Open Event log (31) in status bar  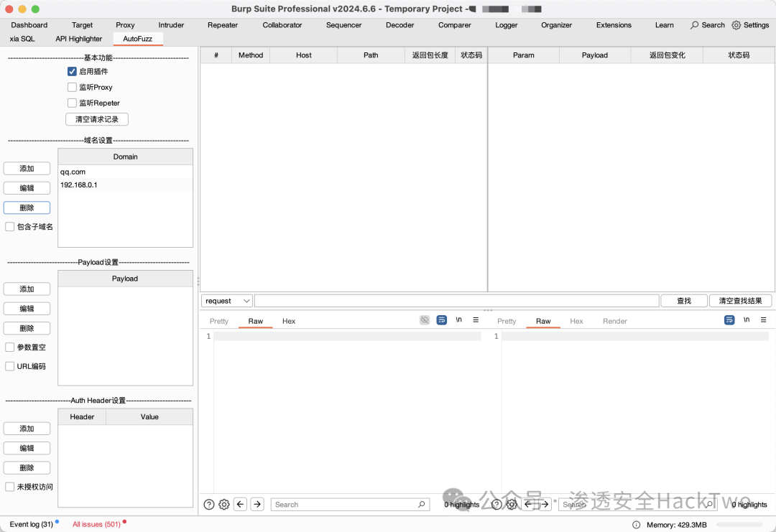31,524
